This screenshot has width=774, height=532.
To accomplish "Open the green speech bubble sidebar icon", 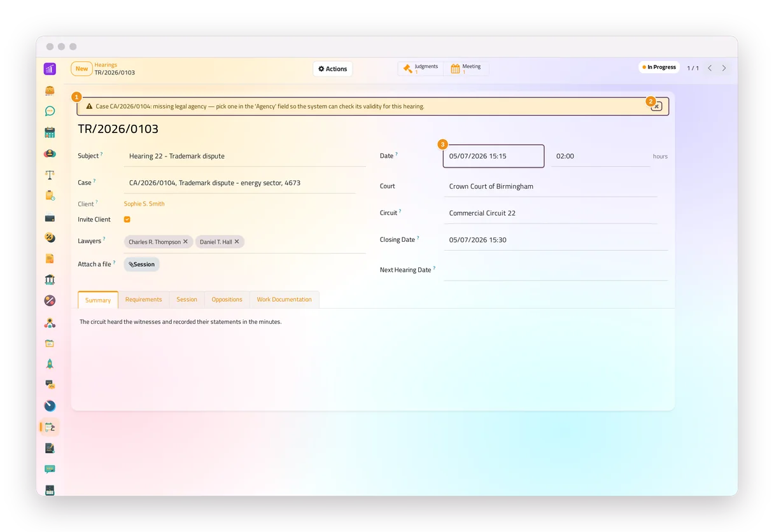I will click(x=50, y=111).
